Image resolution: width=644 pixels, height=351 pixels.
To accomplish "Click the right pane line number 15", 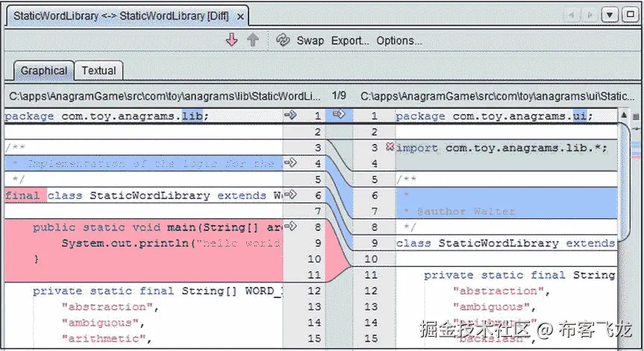I will tap(371, 338).
